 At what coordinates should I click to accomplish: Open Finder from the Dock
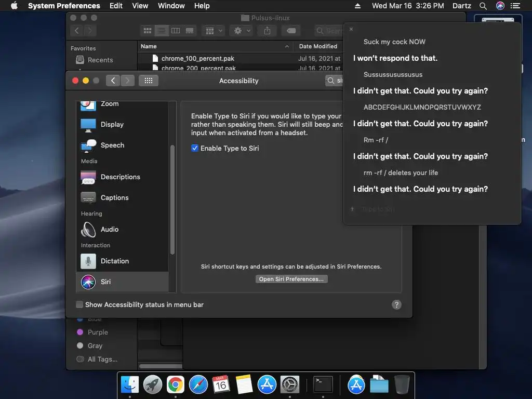pos(130,385)
